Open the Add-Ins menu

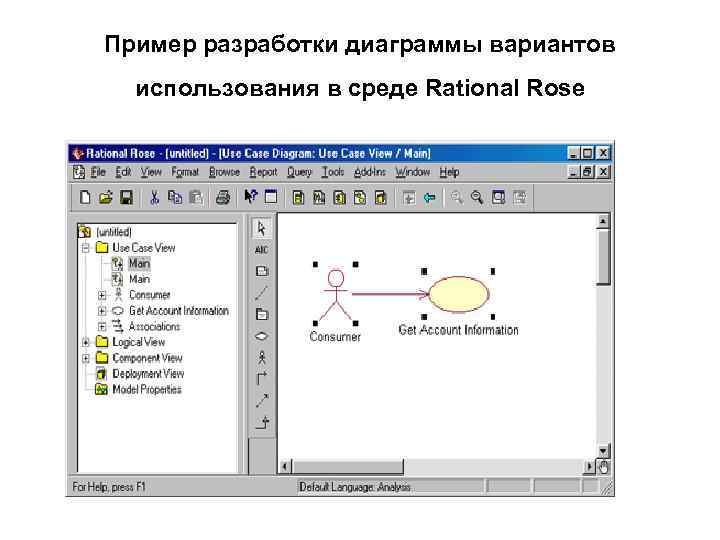[370, 172]
